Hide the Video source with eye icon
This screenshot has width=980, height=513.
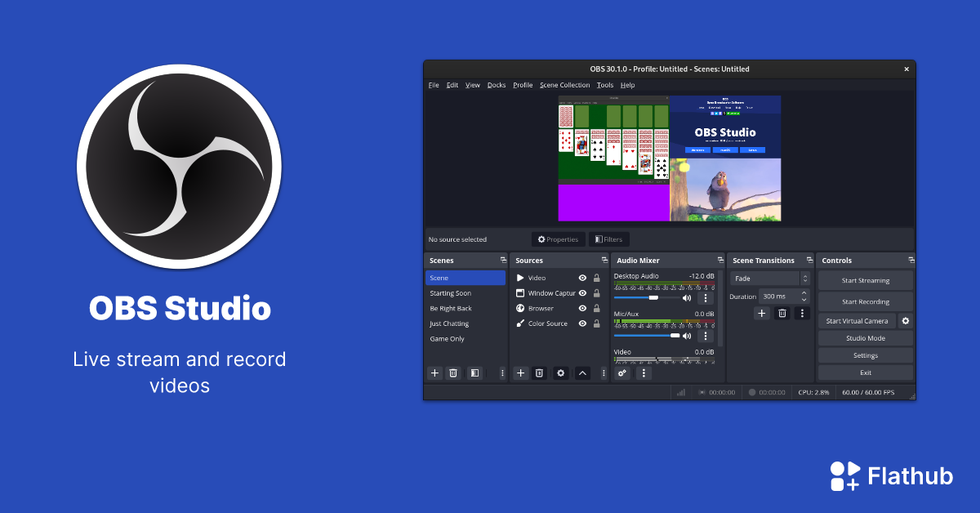click(x=582, y=278)
